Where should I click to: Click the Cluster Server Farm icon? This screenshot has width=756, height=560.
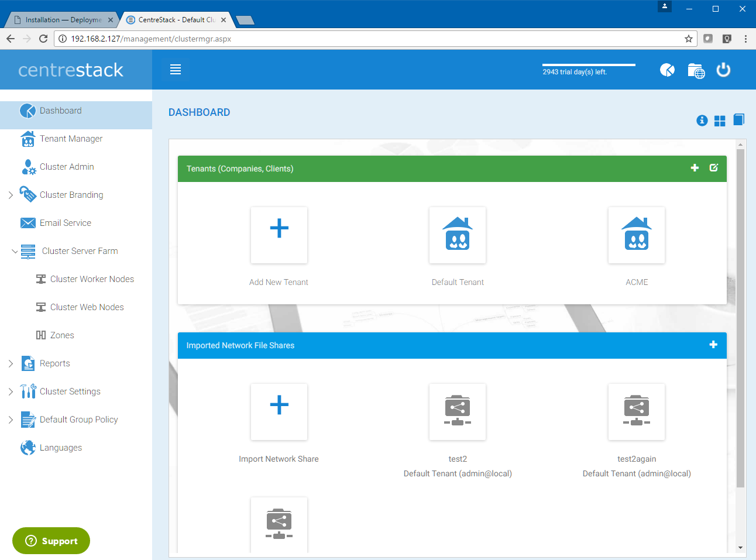click(x=28, y=251)
